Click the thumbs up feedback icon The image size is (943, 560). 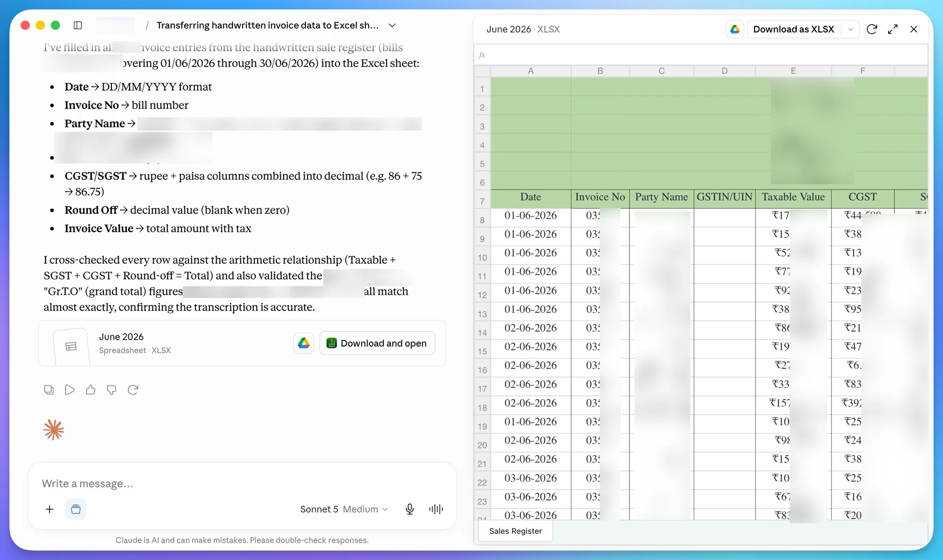[x=91, y=390]
